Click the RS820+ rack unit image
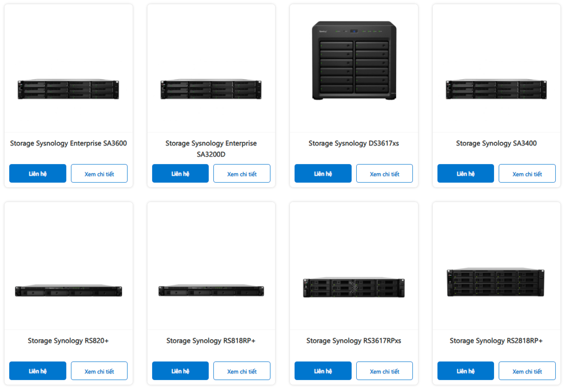566x392 pixels. tap(69, 291)
